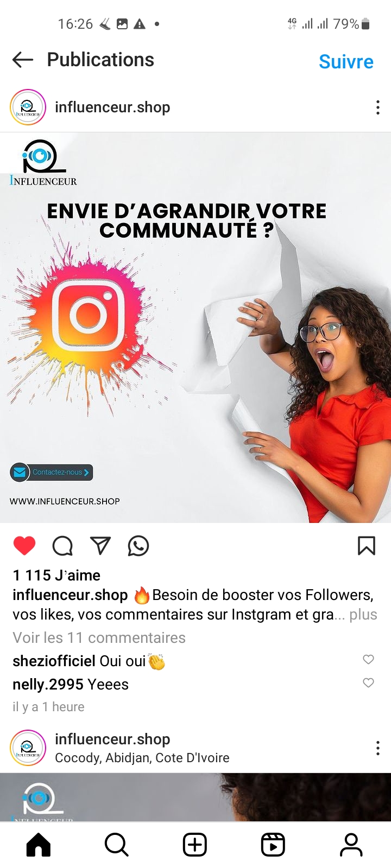The image size is (391, 868).
Task: Unlike the post via red heart
Action: click(24, 546)
